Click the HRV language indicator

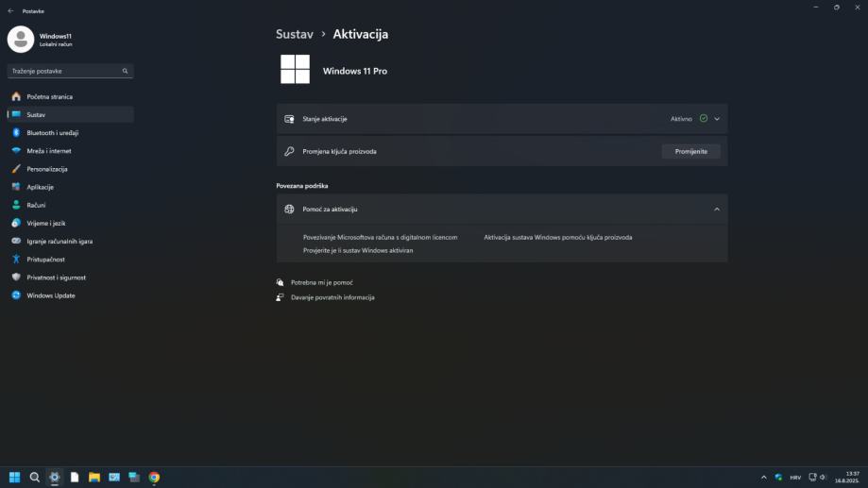pyautogui.click(x=795, y=478)
